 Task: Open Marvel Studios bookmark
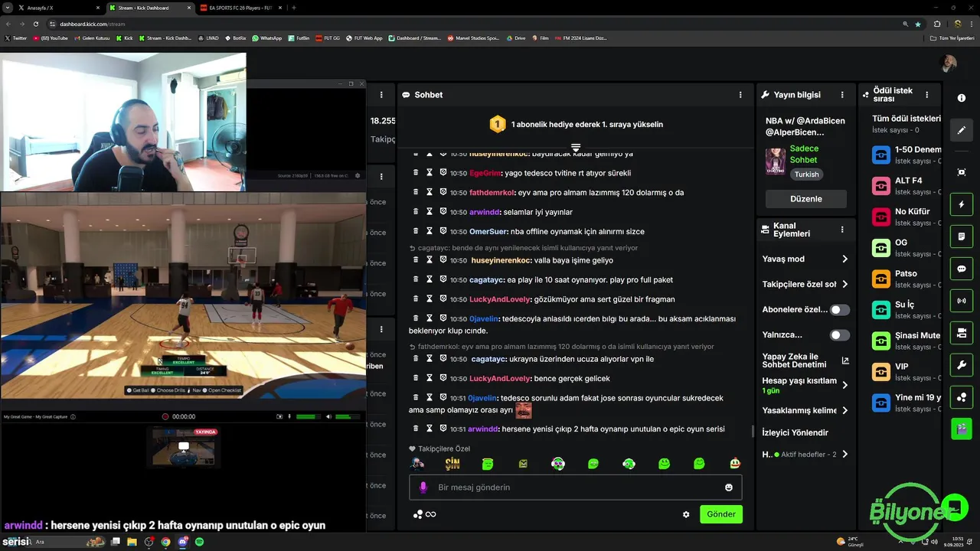[x=473, y=37]
